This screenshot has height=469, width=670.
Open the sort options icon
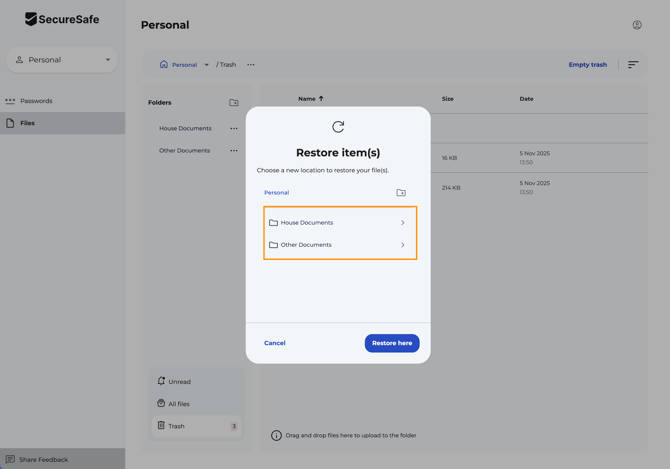633,65
